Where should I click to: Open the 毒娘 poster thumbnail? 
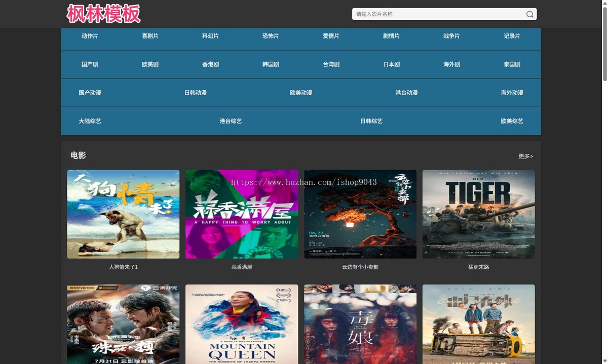[x=360, y=324]
